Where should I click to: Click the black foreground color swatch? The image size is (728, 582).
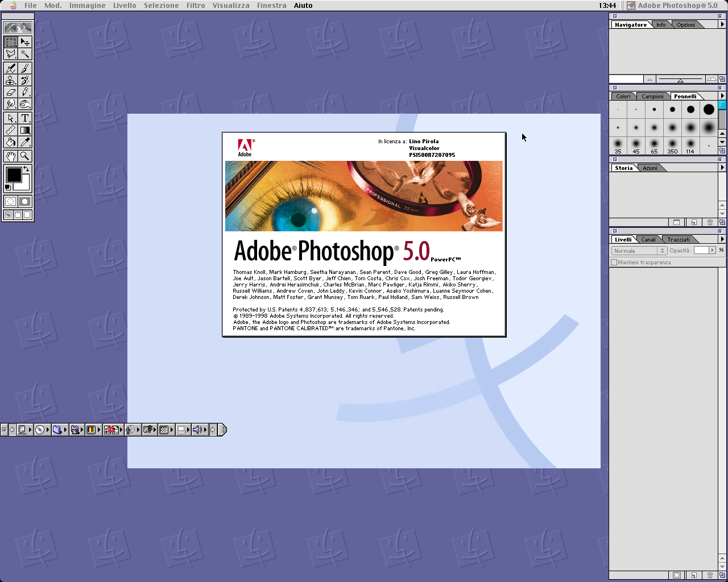click(14, 174)
